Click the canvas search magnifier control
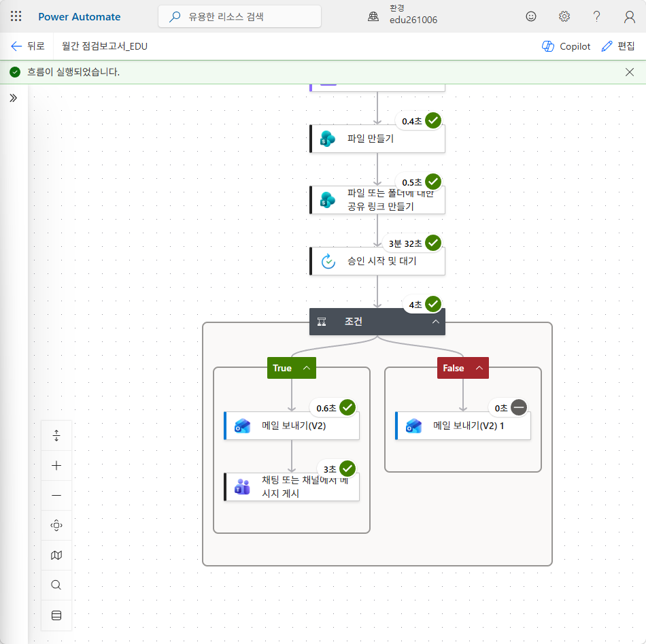 (x=56, y=585)
